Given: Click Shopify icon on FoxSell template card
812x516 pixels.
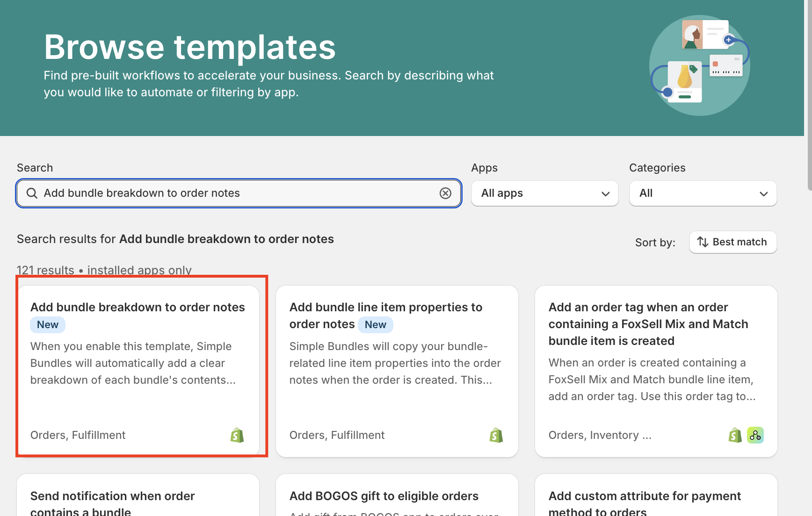Looking at the screenshot, I should click(735, 435).
